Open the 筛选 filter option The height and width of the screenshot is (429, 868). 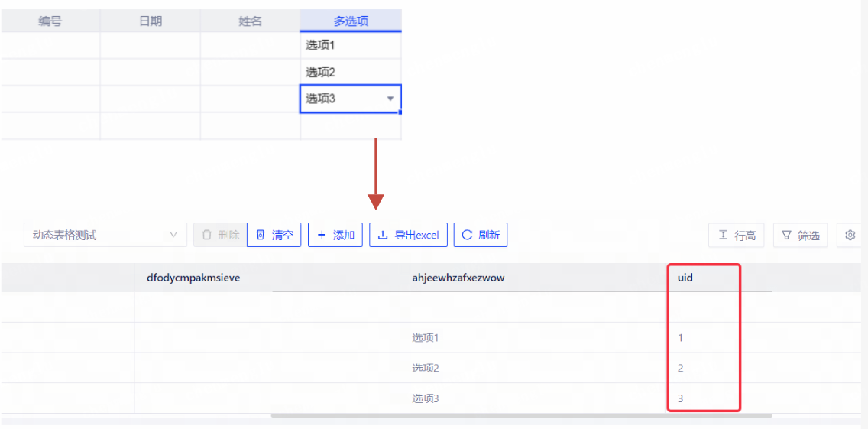(800, 236)
